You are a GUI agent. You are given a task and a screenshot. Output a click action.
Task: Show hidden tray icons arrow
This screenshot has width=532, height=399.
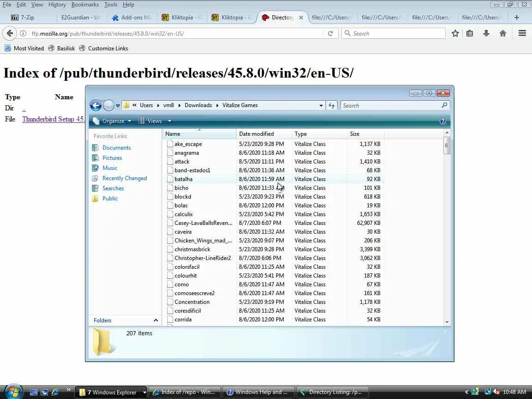pyautogui.click(x=466, y=392)
